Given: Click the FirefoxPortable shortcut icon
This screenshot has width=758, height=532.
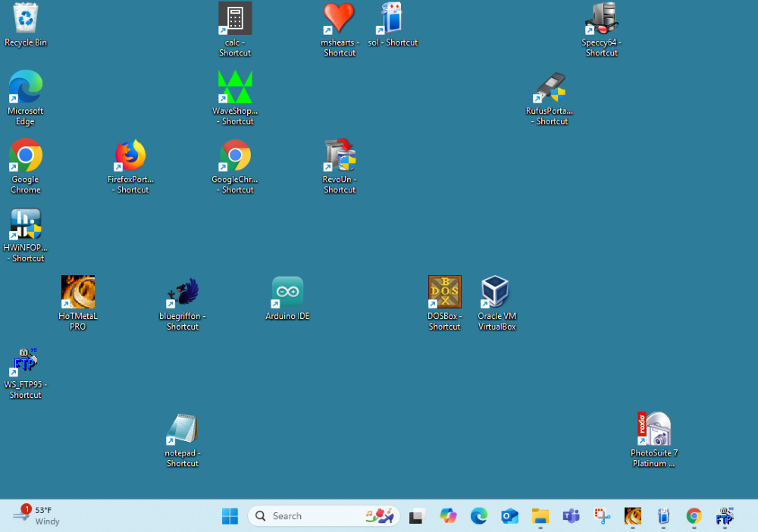Looking at the screenshot, I should (x=130, y=156).
